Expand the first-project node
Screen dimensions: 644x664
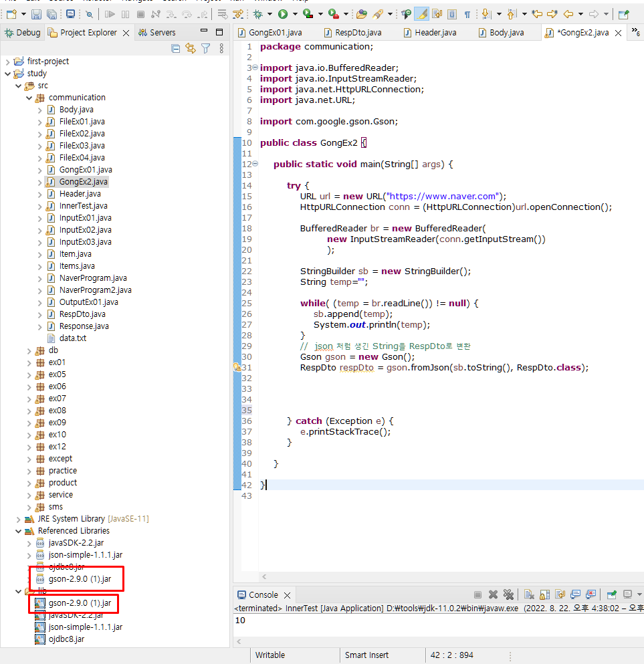(7, 62)
